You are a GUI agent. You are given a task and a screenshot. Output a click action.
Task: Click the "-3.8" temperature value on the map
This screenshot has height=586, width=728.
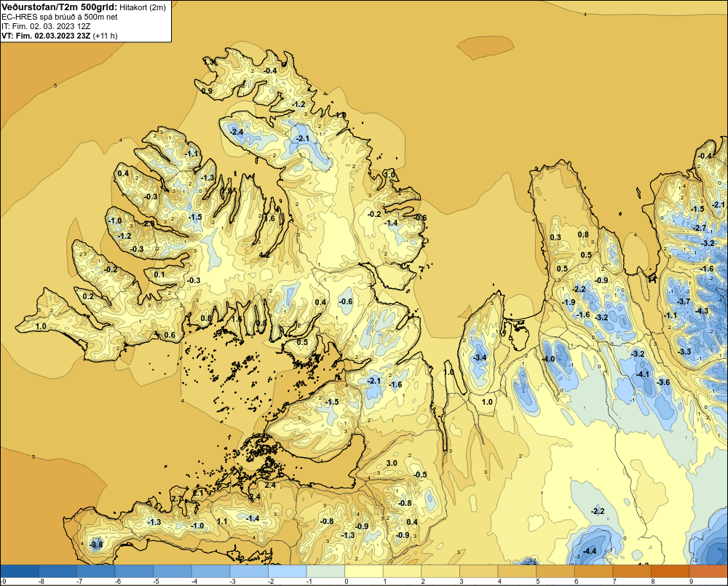point(96,545)
